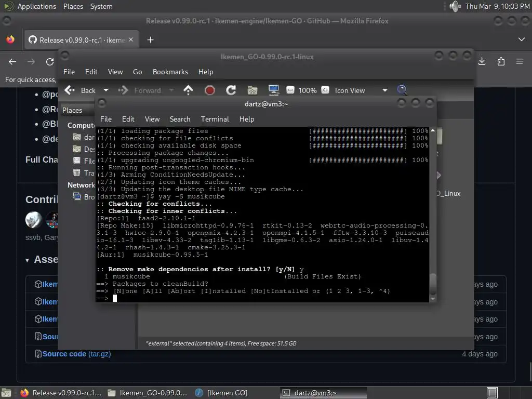Click the workspace switcher in bottom panel
This screenshot has height=399, width=532.
(492, 393)
